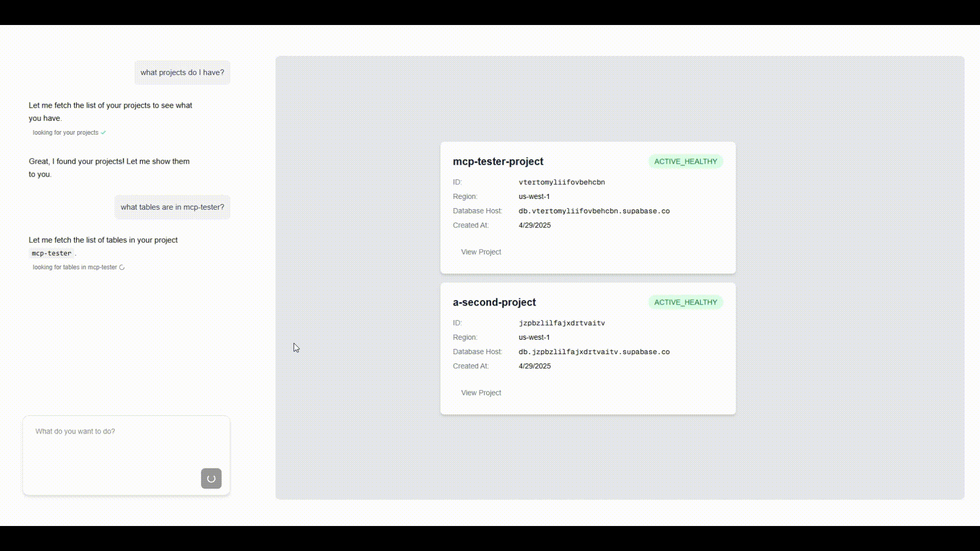The height and width of the screenshot is (551, 980).
Task: Click 'looking for tables in mcp-tester' status text
Action: [x=75, y=267]
